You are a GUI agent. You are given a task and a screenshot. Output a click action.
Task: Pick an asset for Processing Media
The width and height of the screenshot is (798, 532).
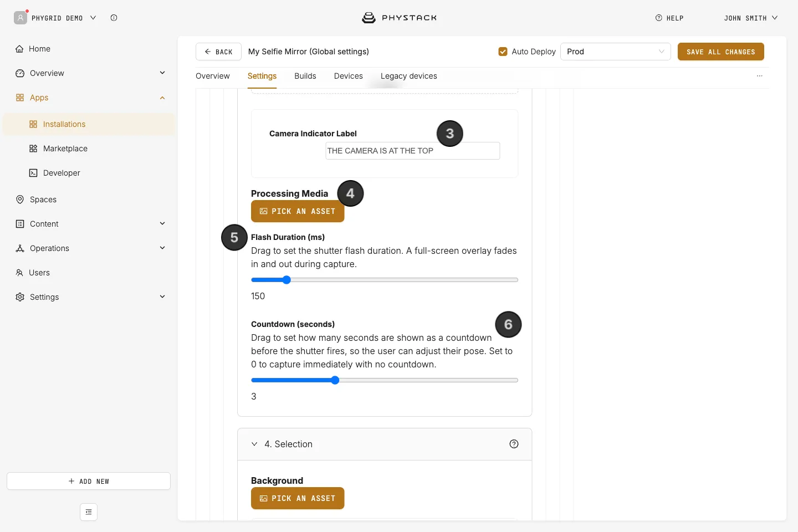point(298,211)
